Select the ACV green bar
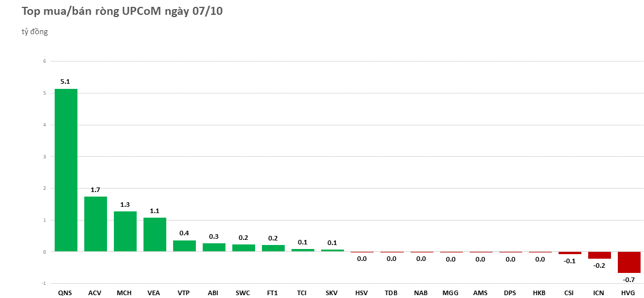 click(96, 224)
